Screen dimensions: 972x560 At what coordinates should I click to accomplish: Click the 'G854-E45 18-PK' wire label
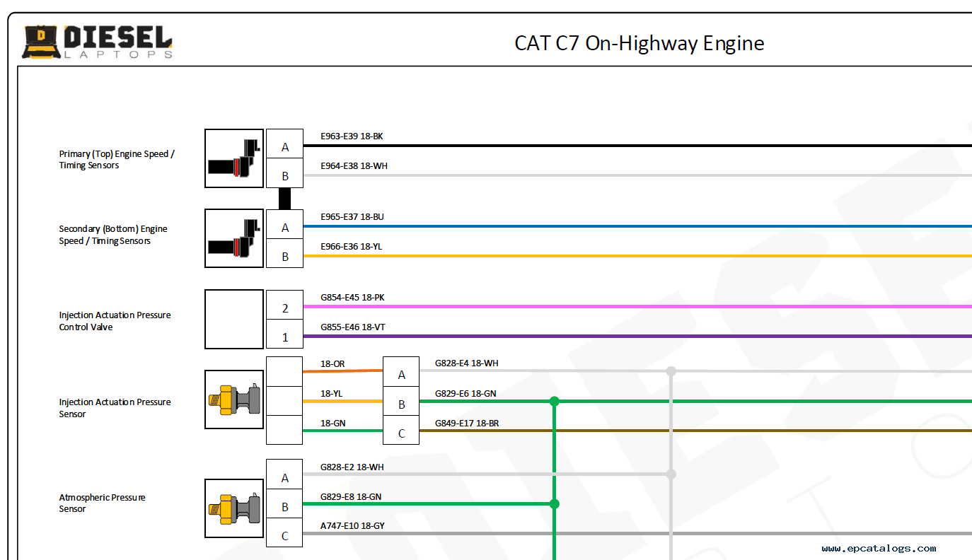point(352,297)
